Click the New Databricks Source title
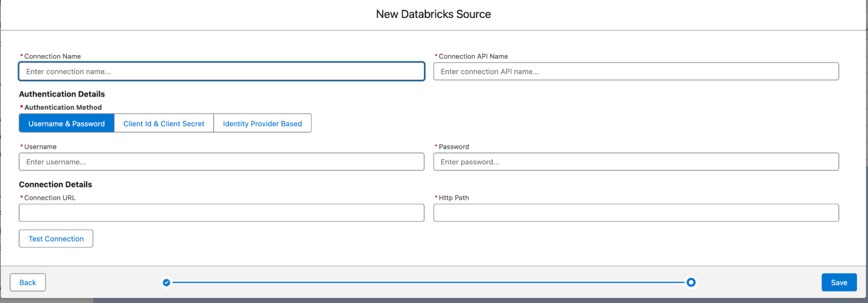868x303 pixels. [x=433, y=14]
